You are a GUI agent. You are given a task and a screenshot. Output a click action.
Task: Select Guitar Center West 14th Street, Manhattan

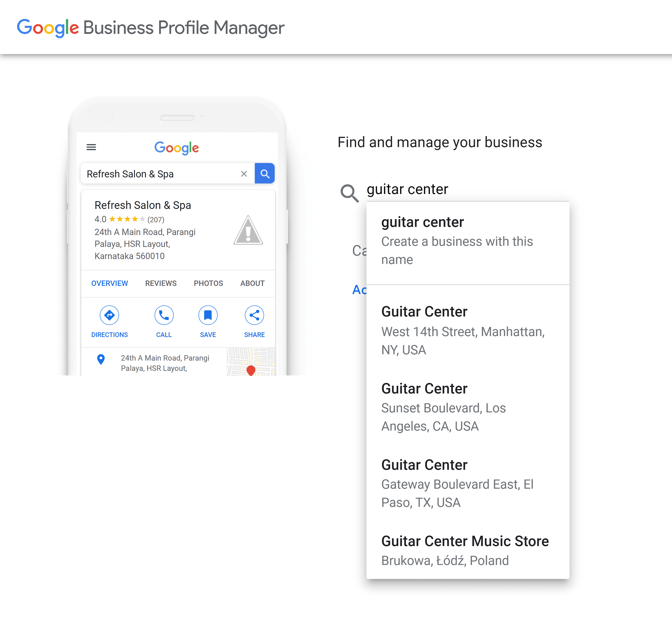468,331
